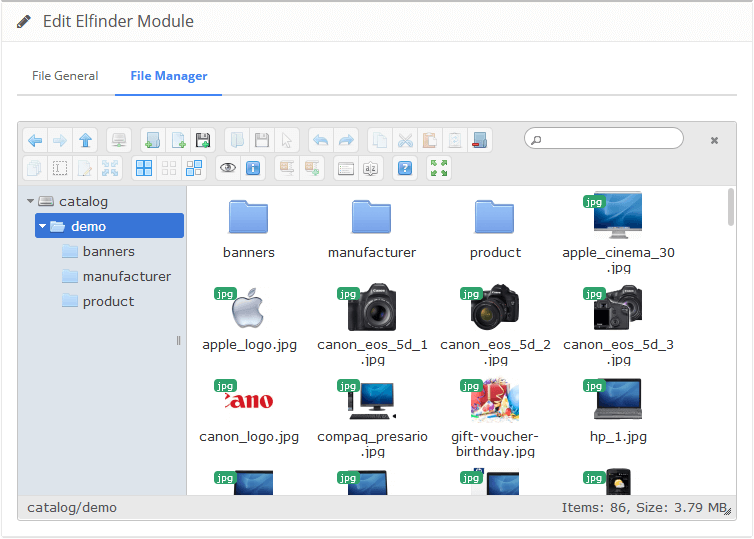Click the select file cursor icon

coord(287,140)
